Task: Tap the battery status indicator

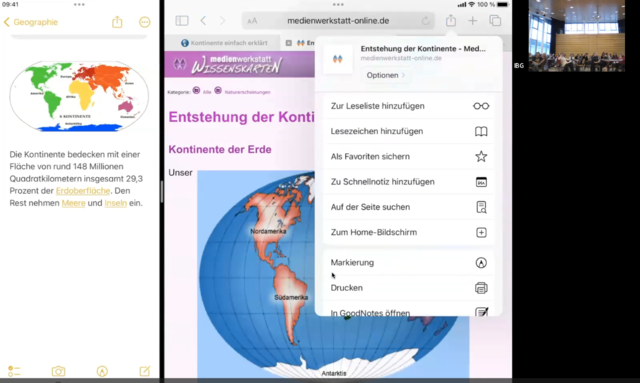Action: pyautogui.click(x=503, y=4)
